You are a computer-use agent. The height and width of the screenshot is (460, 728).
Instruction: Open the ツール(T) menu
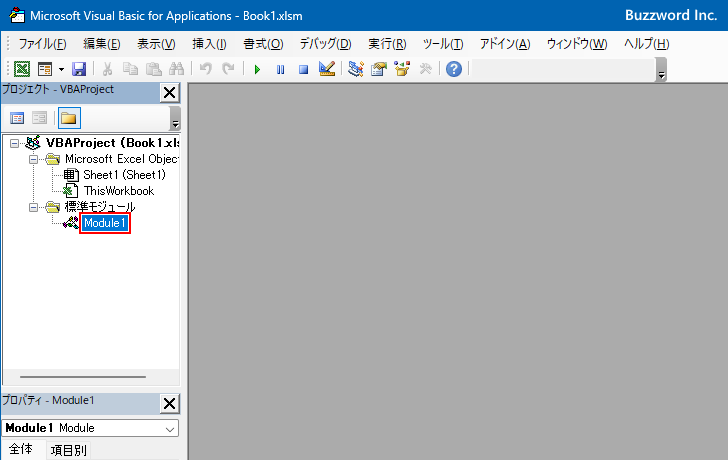[x=443, y=44]
